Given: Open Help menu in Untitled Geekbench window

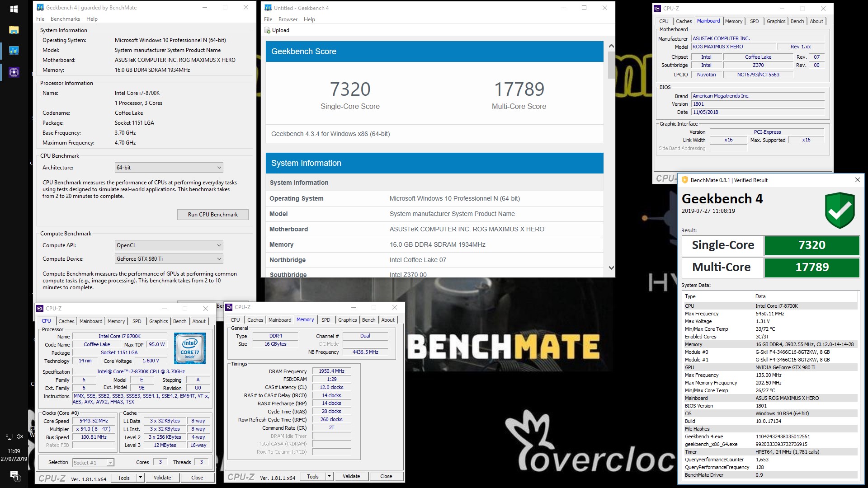Looking at the screenshot, I should coord(309,19).
